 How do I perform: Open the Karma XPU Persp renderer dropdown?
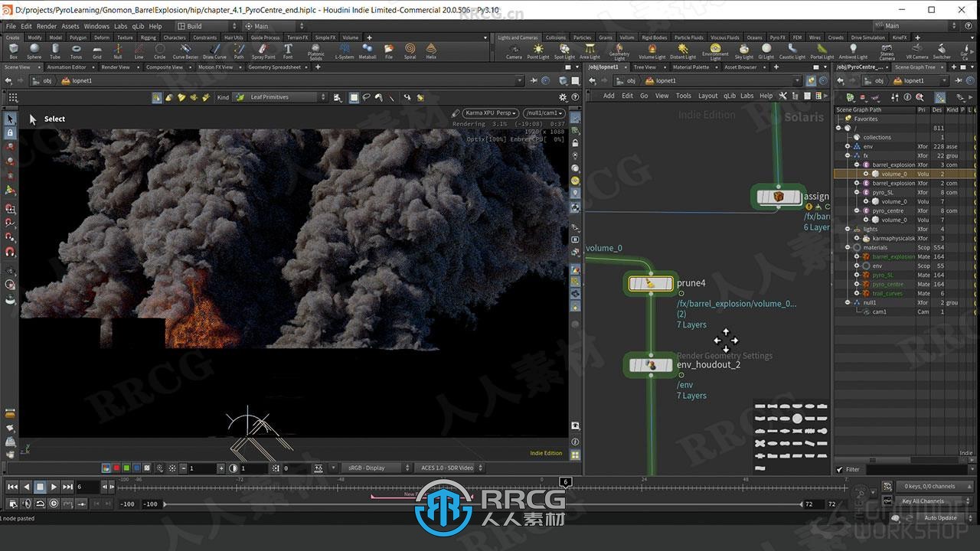tap(490, 113)
